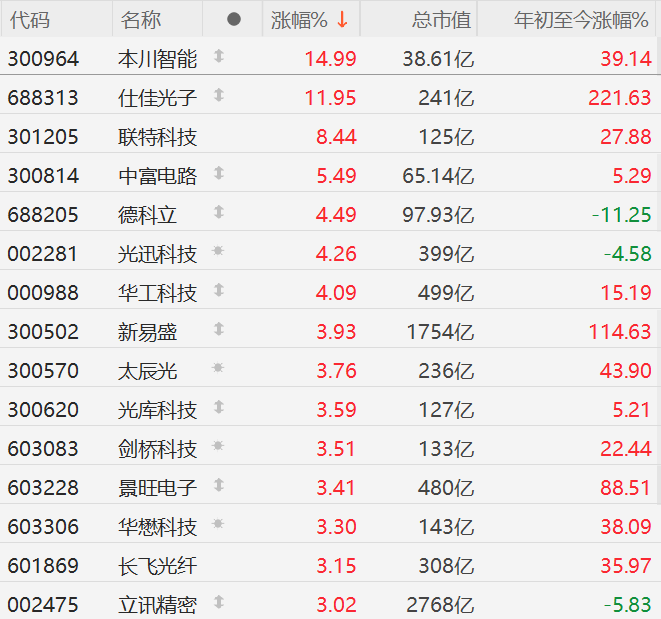This screenshot has height=619, width=661.
Task: Click the 3.15 gain value
Action: click(x=336, y=566)
